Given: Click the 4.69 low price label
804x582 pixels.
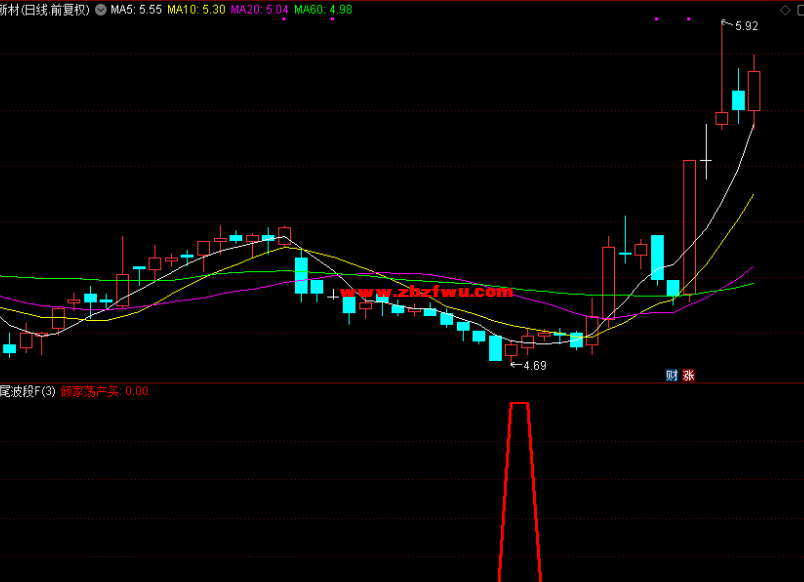Looking at the screenshot, I should pos(535,366).
